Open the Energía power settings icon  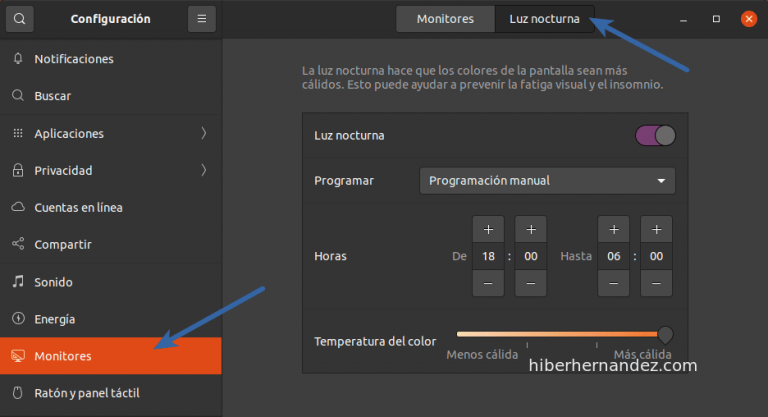18,319
